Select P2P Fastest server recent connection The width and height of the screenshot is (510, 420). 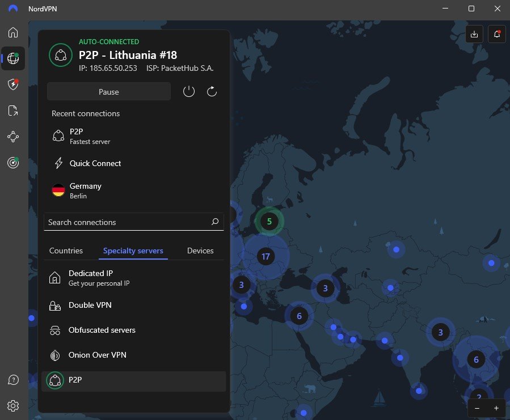[133, 136]
